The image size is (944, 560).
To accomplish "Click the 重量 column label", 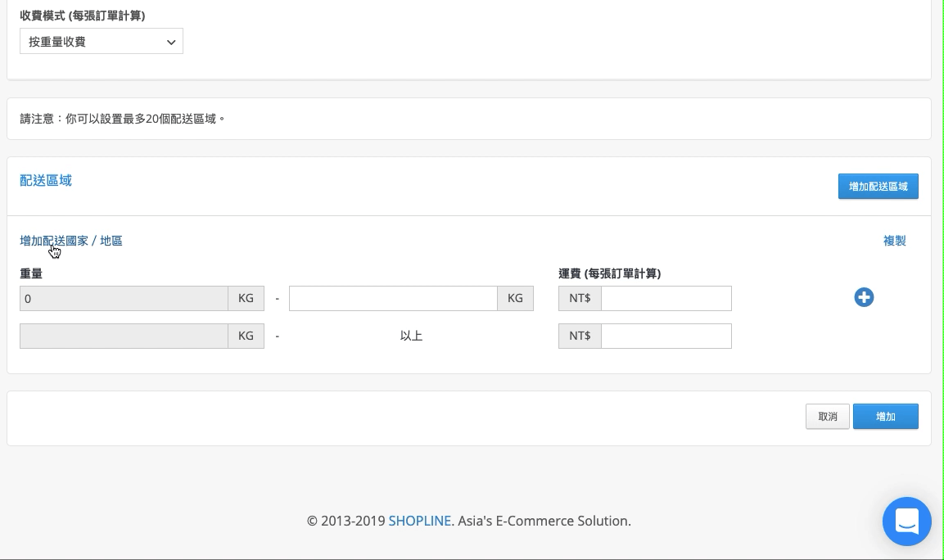I will click(x=31, y=273).
